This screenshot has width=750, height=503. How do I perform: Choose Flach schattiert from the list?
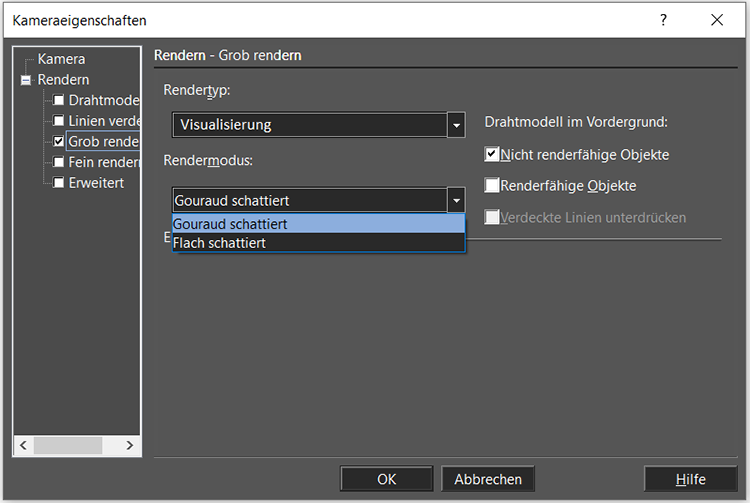(x=319, y=243)
